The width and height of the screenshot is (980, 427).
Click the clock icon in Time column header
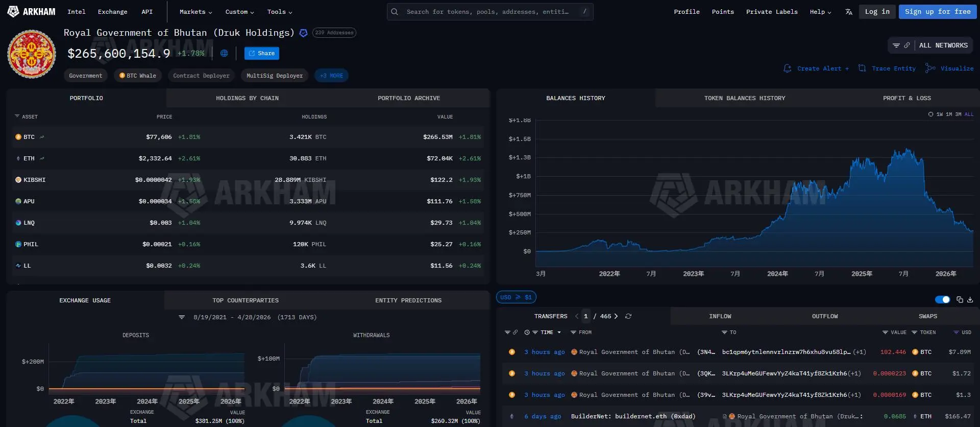pos(527,333)
